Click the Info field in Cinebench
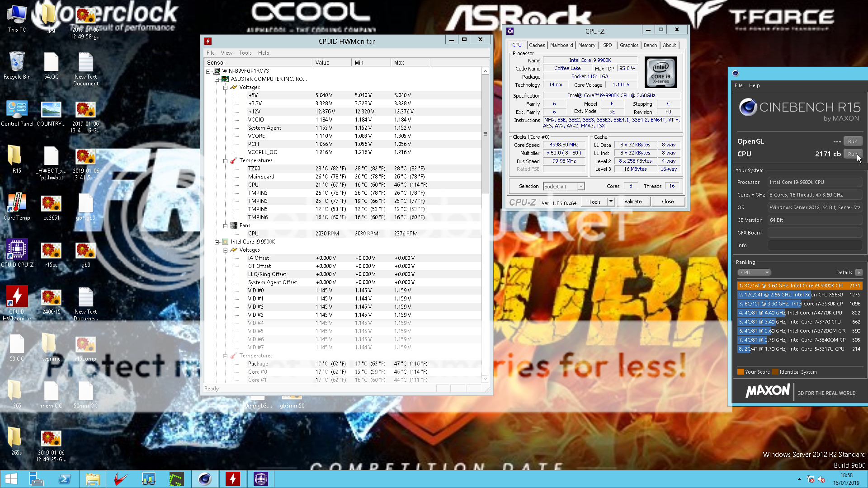This screenshot has height=488, width=868. coord(815,245)
